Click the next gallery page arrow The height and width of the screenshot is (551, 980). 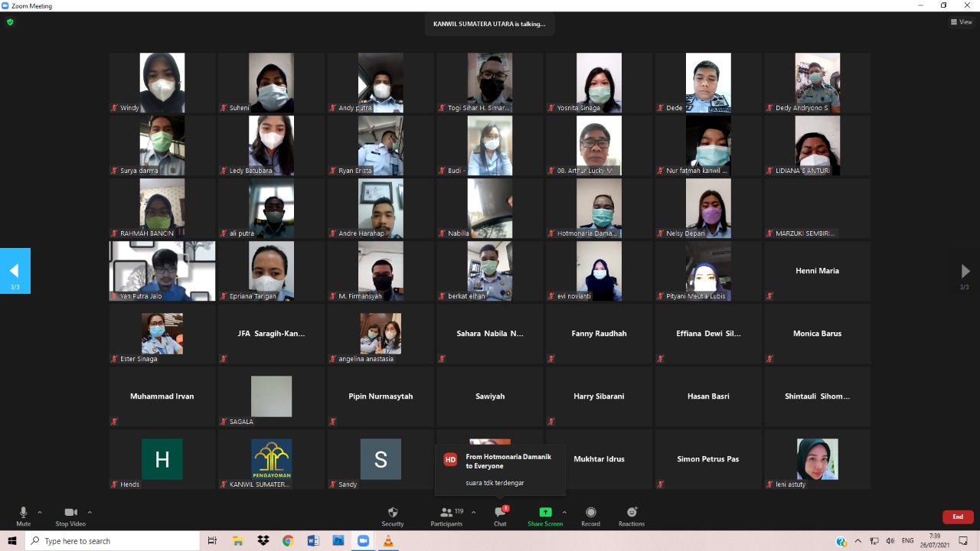click(965, 271)
